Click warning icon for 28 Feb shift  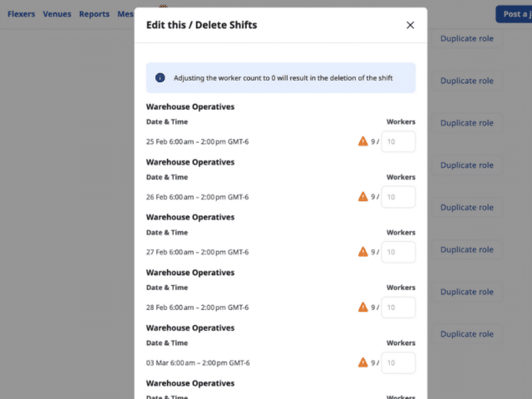[x=362, y=307]
